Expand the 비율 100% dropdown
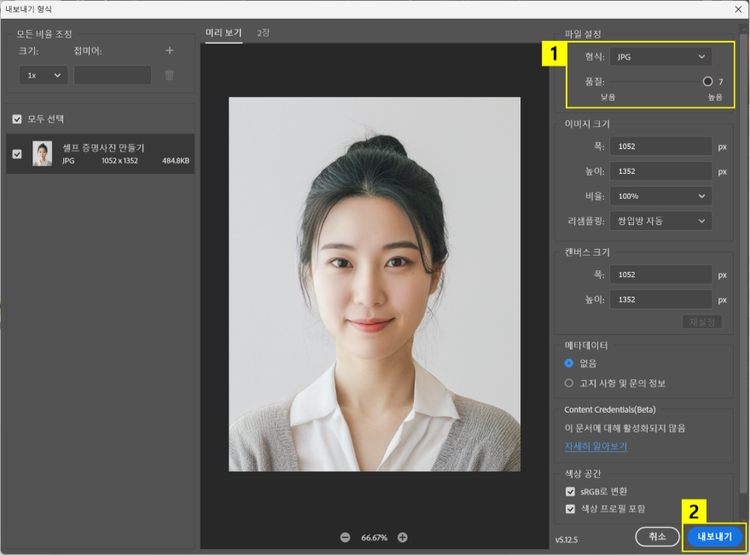This screenshot has width=750, height=555. pyautogui.click(x=662, y=196)
